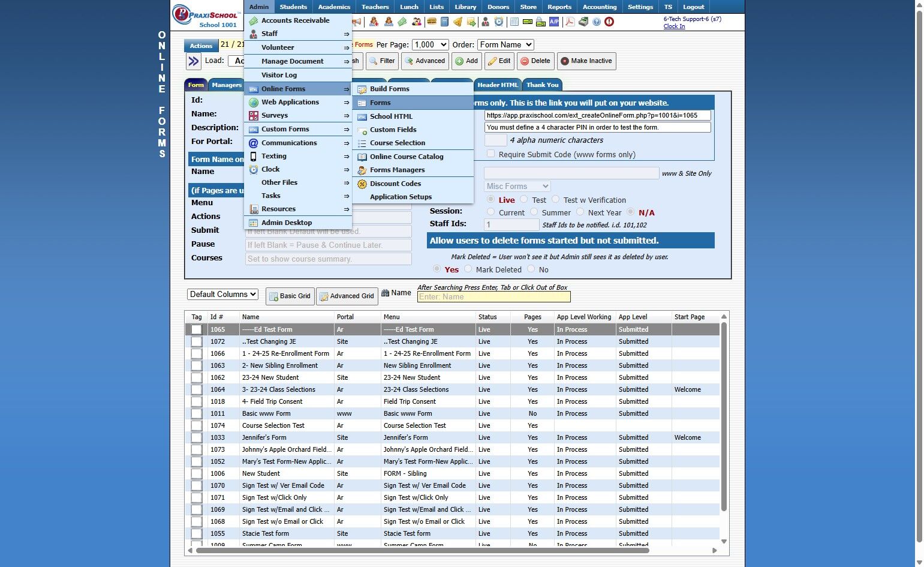Expand the Web Applications submenu
Image resolution: width=924 pixels, height=567 pixels.
(298, 102)
